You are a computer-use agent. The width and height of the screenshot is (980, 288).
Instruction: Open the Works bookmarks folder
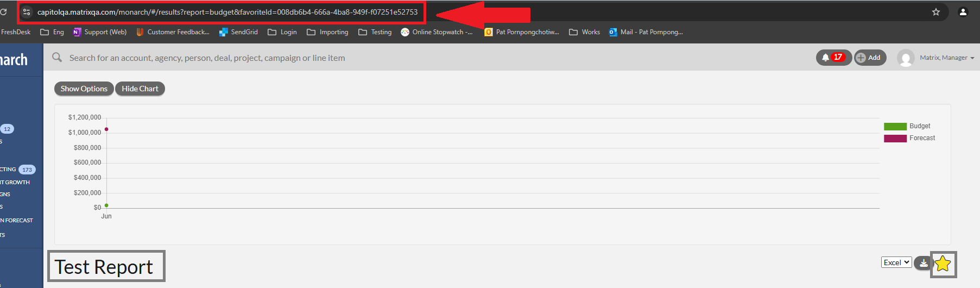584,32
